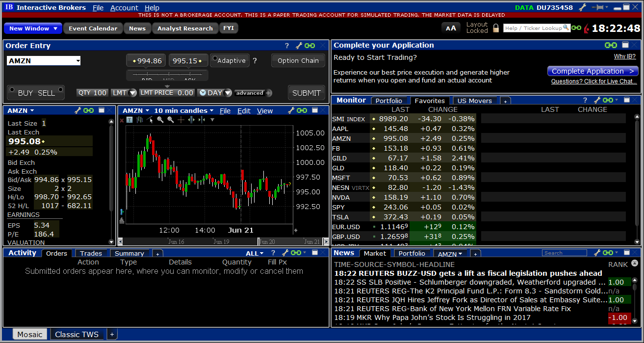Image resolution: width=644 pixels, height=343 pixels.
Task: Switch to Portfolio tab in Monitor
Action: point(388,101)
